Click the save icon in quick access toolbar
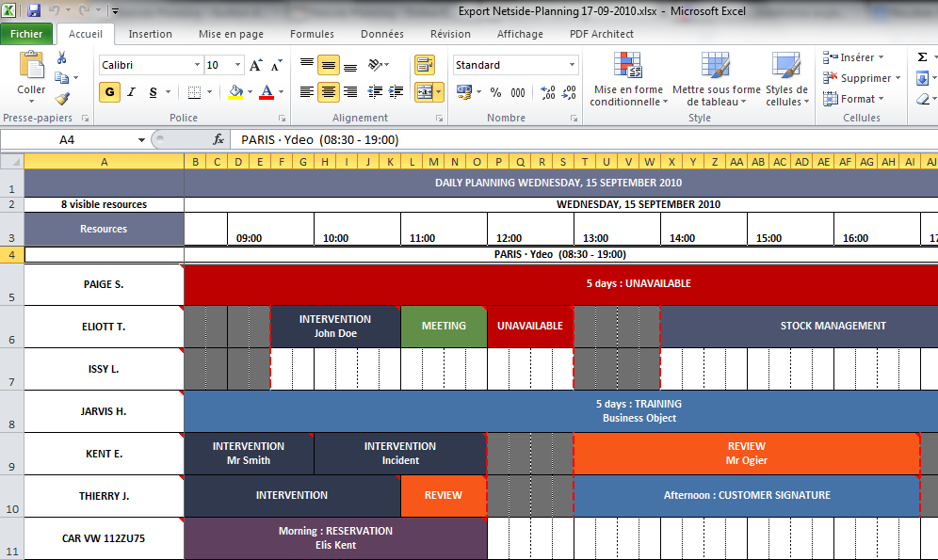 pos(34,10)
